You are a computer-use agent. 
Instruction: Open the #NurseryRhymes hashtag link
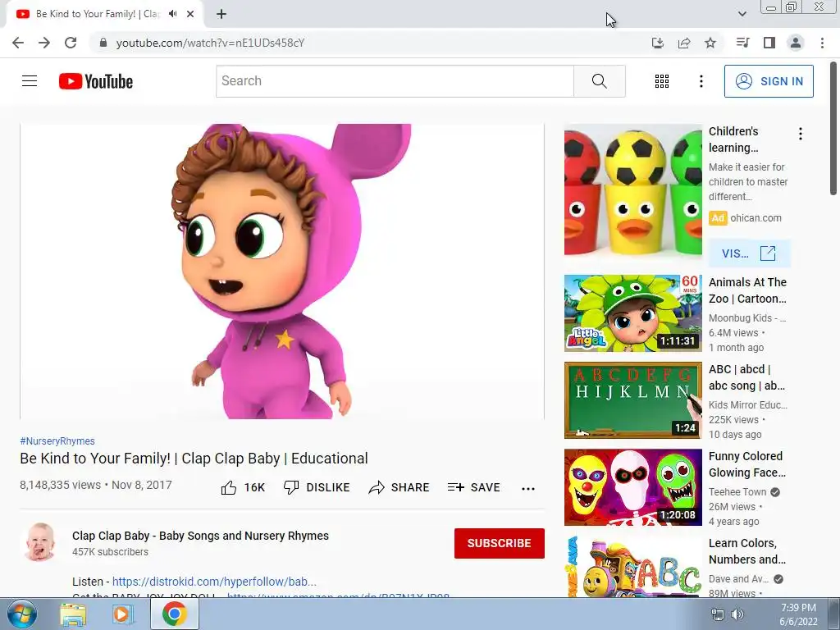[57, 441]
